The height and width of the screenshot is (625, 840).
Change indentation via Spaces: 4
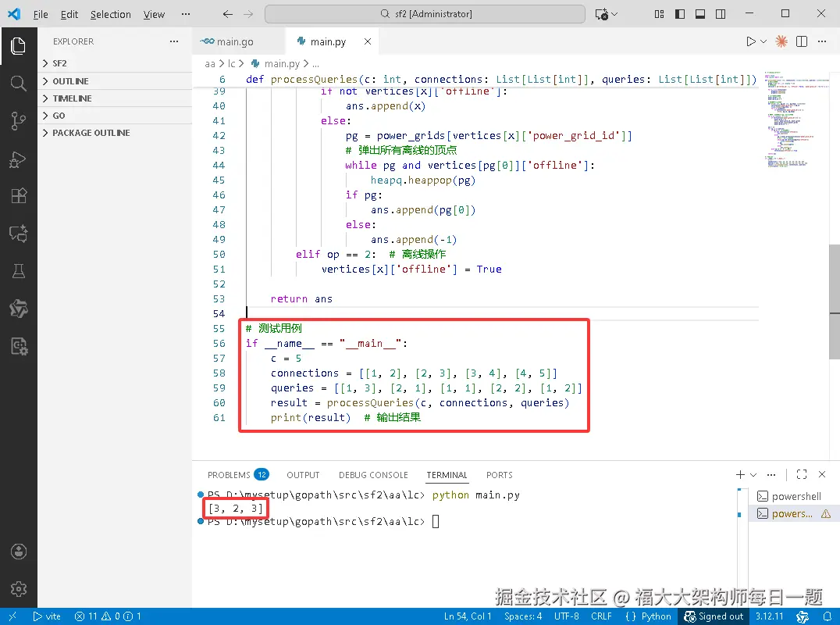[x=523, y=616]
